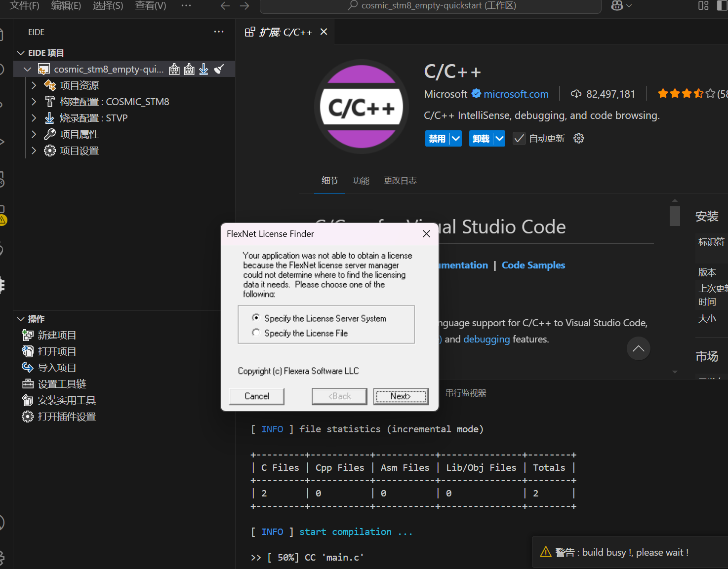Click the verified publisher badge icon
This screenshot has width=728, height=569.
[477, 93]
